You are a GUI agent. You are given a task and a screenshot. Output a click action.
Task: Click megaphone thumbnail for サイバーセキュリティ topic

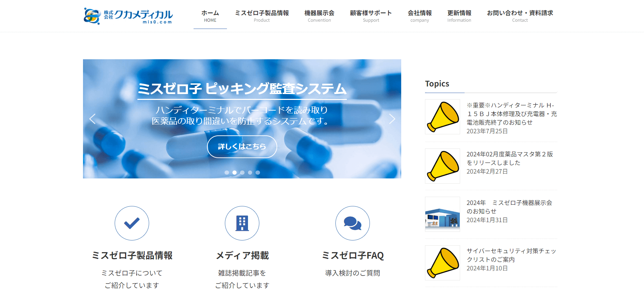click(x=443, y=263)
